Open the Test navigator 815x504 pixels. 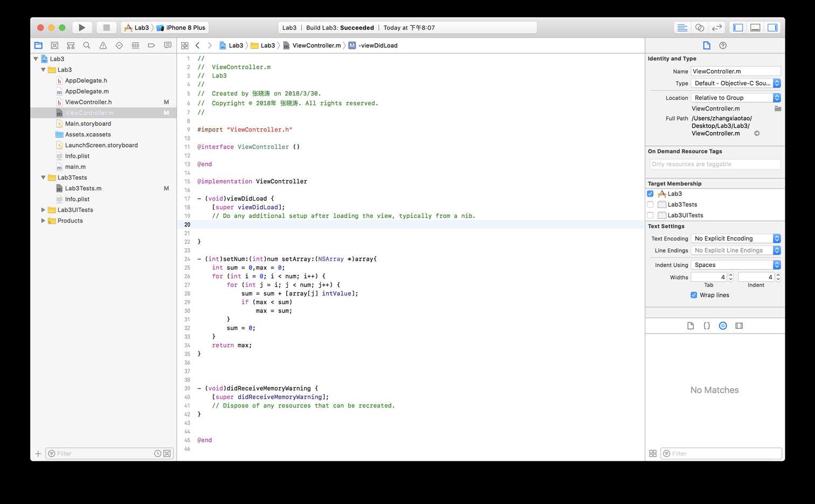[119, 45]
